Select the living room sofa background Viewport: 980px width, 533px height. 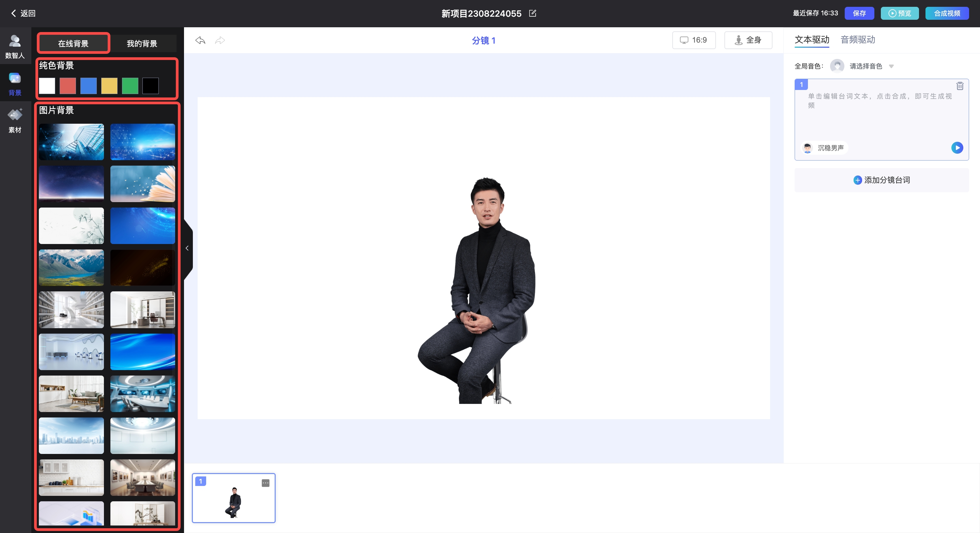71,394
